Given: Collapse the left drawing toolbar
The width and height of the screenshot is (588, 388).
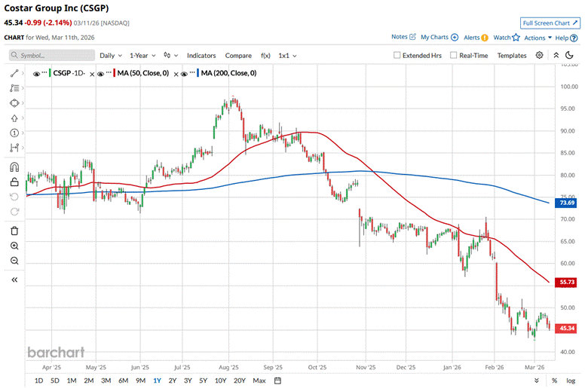Looking at the screenshot, I should [x=14, y=280].
